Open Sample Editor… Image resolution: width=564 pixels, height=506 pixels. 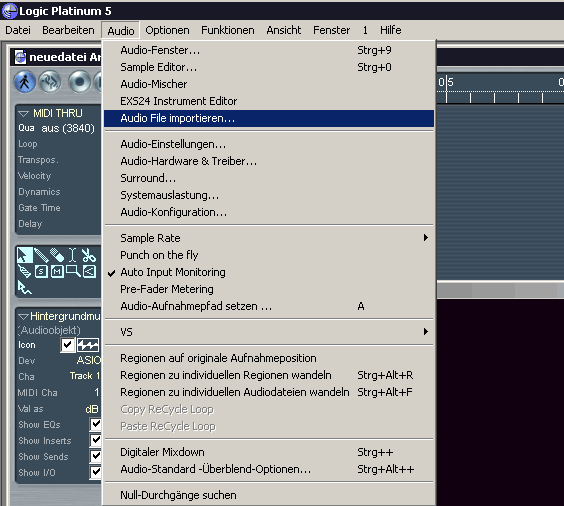coord(269,67)
